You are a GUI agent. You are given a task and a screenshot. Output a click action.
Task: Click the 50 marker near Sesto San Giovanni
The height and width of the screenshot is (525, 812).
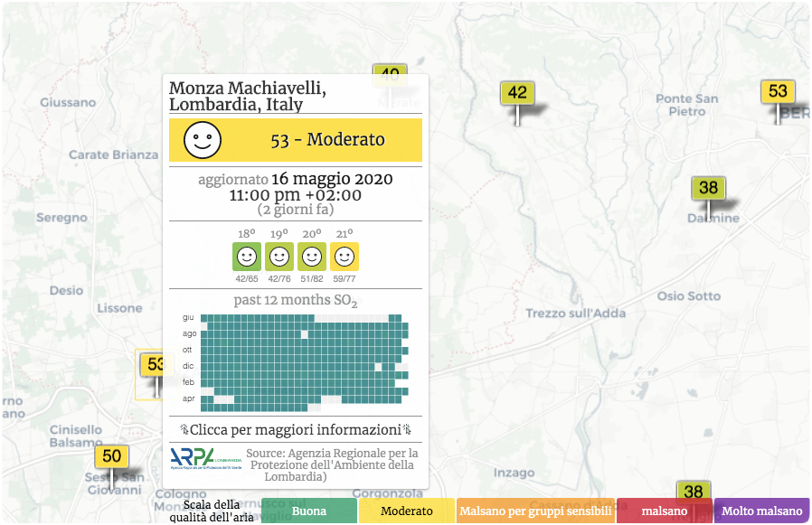coord(111,457)
